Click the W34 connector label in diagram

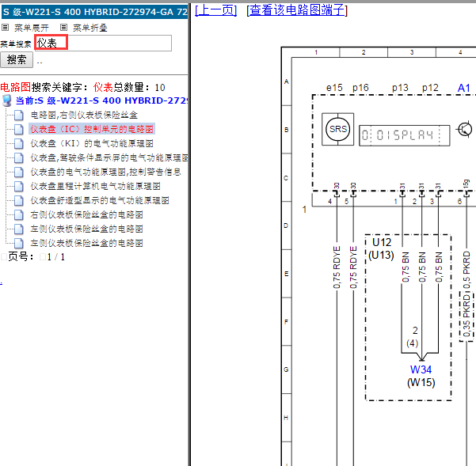pos(421,369)
